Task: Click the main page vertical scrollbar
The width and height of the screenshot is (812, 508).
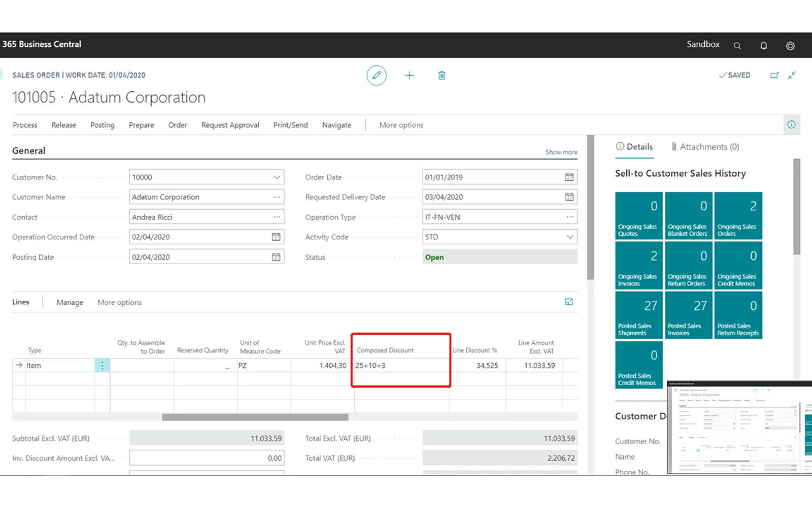Action: 590,207
